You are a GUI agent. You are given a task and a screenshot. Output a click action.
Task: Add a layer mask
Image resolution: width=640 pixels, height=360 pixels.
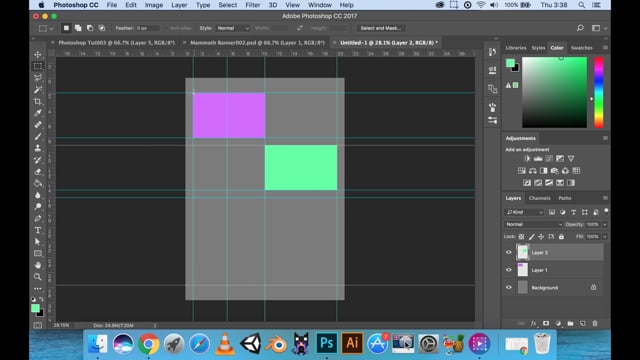pyautogui.click(x=546, y=323)
